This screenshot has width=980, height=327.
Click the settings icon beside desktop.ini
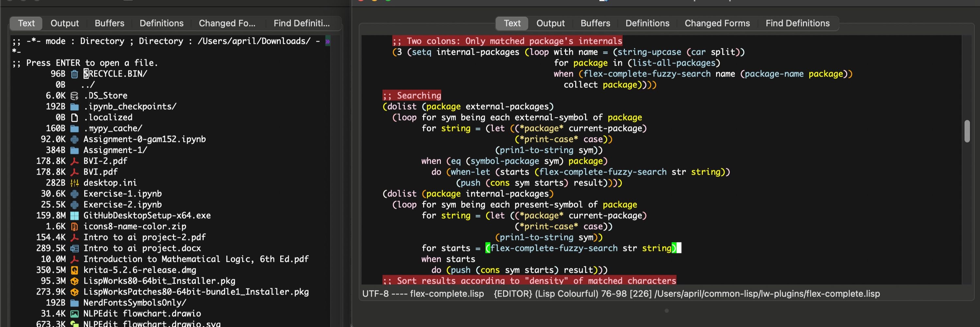tap(74, 183)
